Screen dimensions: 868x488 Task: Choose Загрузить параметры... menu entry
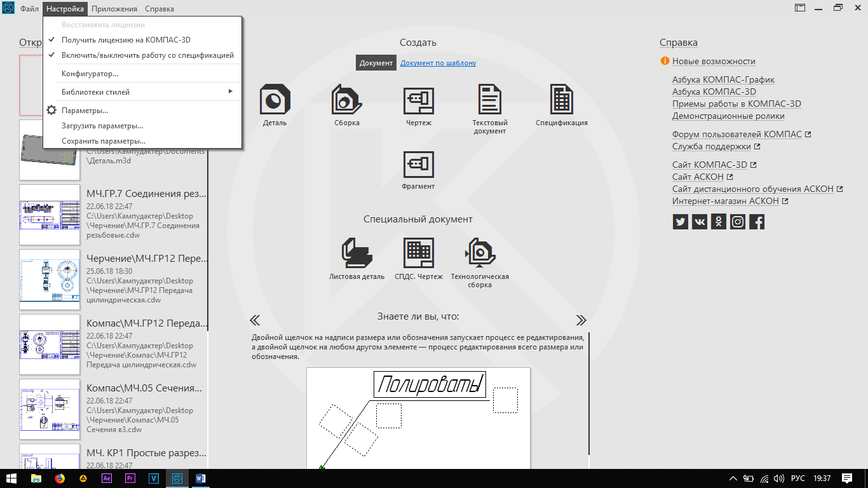point(142,126)
